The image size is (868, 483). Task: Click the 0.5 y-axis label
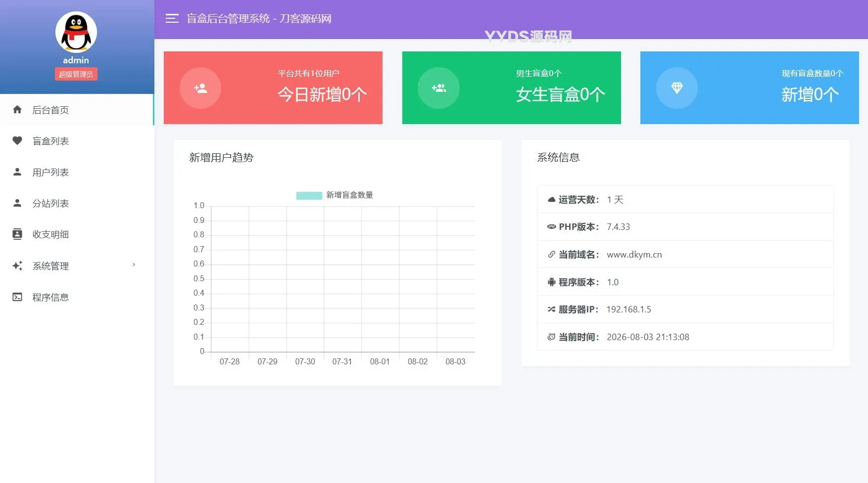click(199, 279)
